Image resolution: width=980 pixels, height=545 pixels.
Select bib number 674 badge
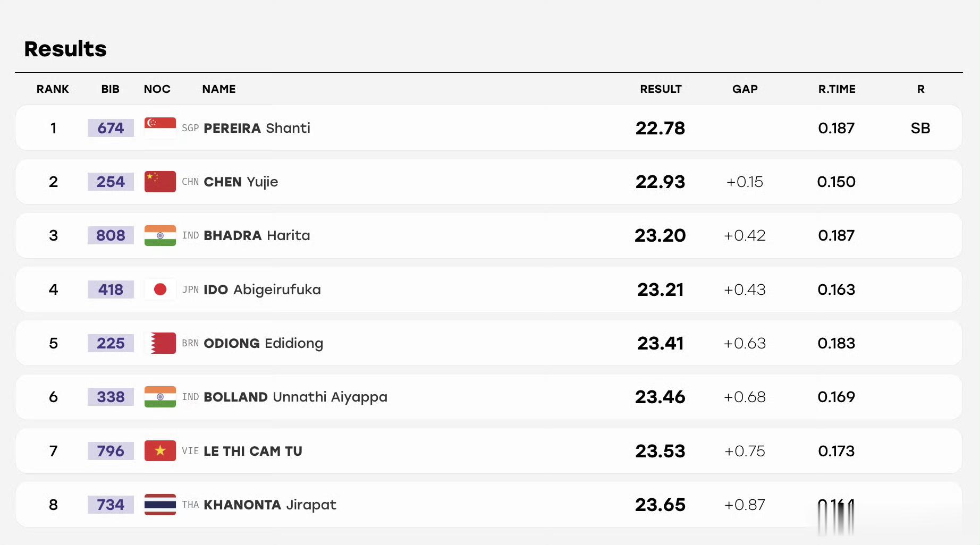pos(111,128)
